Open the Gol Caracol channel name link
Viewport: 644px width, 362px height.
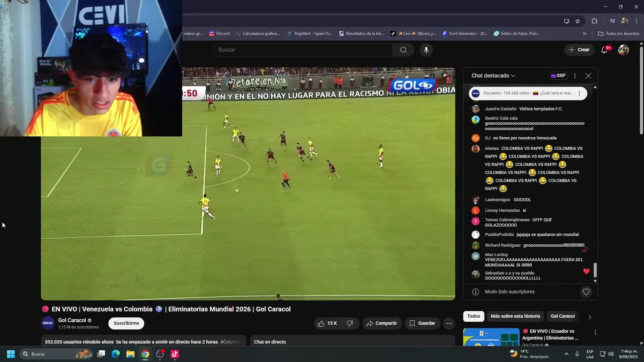pyautogui.click(x=72, y=320)
